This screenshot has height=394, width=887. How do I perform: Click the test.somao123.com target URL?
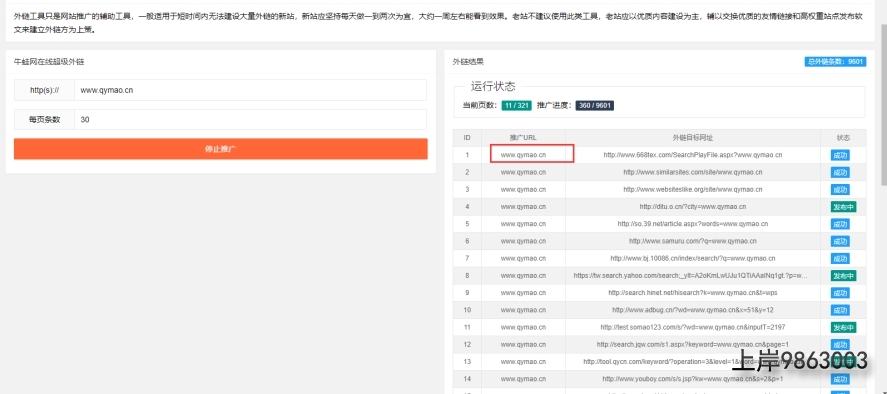coord(692,327)
